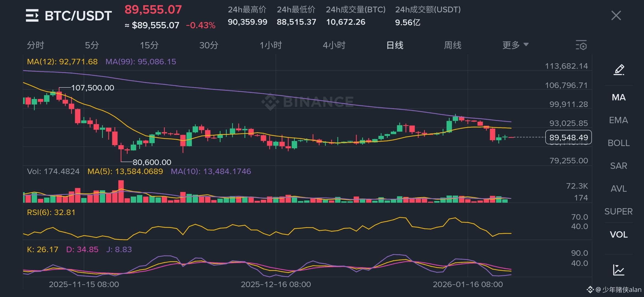
Task: Switch to the 4小时 timeframe
Action: tap(334, 45)
